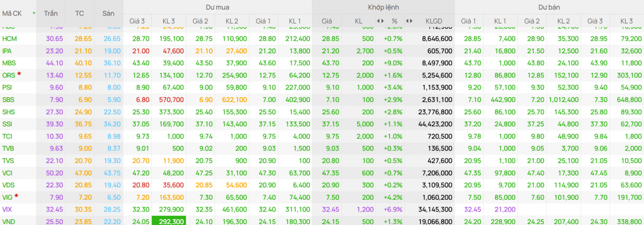This screenshot has width=644, height=225.
Task: Open stock code VIG
Action: (8, 197)
